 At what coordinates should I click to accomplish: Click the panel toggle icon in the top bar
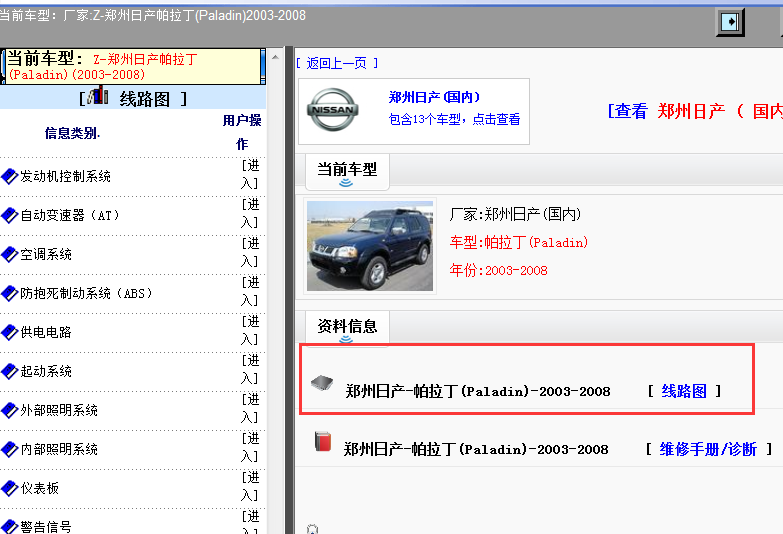pyautogui.click(x=730, y=22)
